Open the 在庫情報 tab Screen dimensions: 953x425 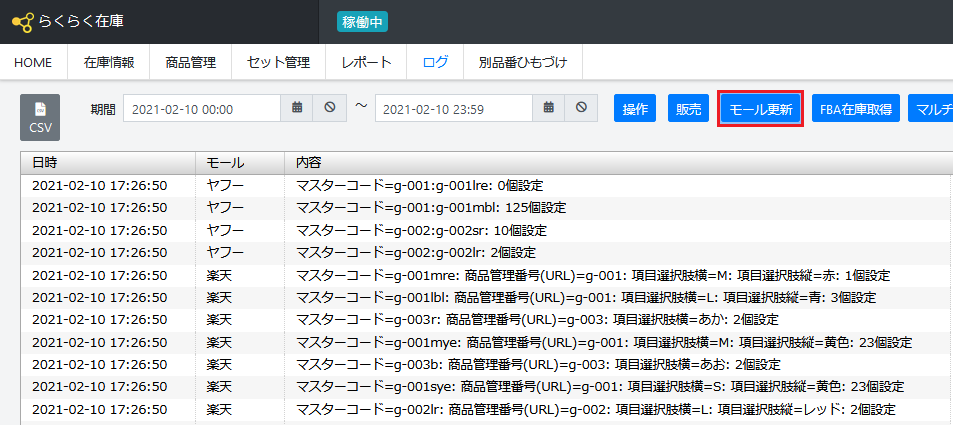109,62
